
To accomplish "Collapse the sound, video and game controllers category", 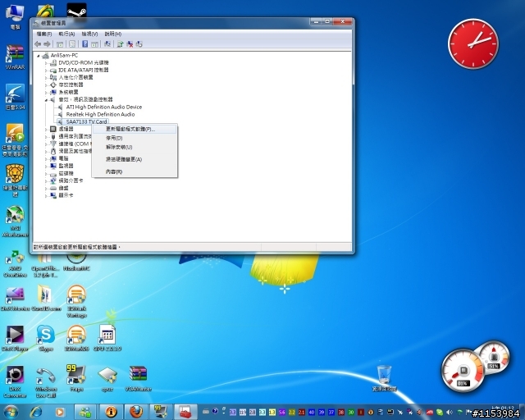I will click(46, 100).
